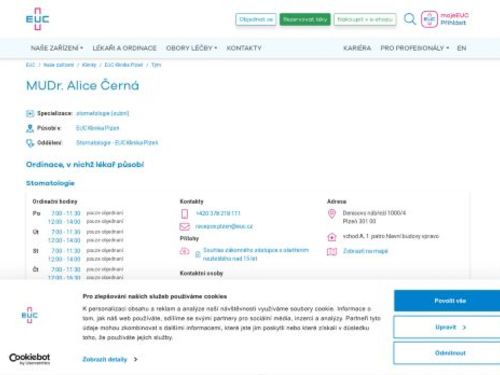500x375 pixels.
Task: Click the phone icon under Kontakty
Action: pyautogui.click(x=184, y=214)
